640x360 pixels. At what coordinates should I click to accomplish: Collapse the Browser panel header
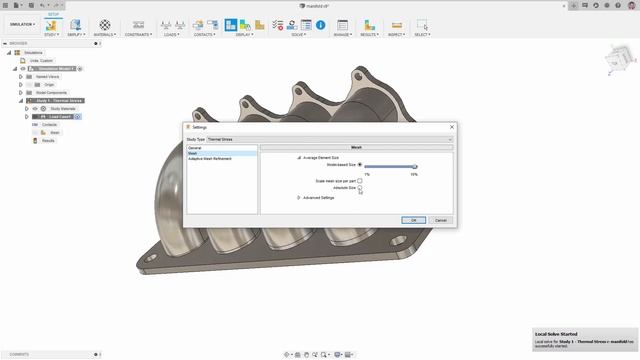pyautogui.click(x=5, y=43)
